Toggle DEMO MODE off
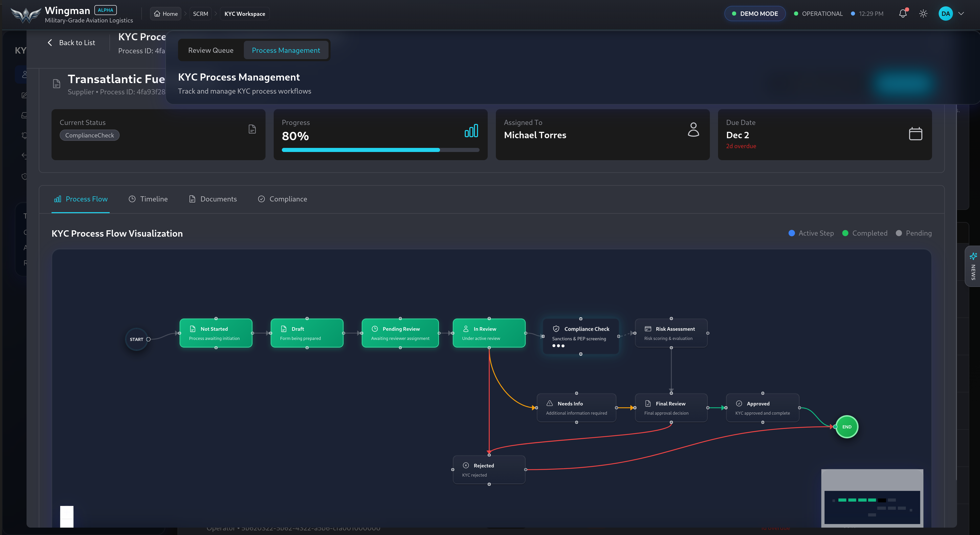This screenshot has width=980, height=535. click(x=755, y=13)
